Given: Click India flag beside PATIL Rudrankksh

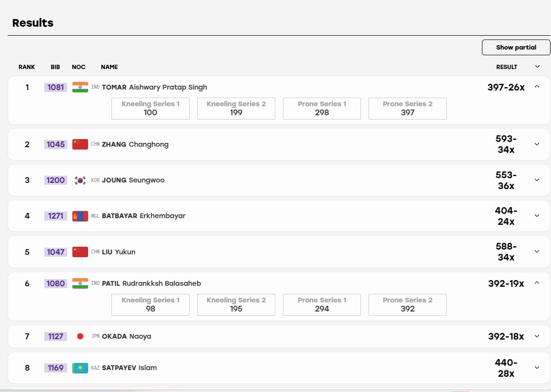Looking at the screenshot, I should point(80,283).
